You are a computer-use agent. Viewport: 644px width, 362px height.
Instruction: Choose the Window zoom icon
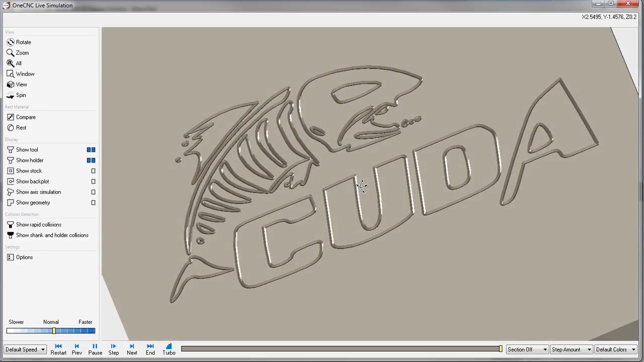10,74
